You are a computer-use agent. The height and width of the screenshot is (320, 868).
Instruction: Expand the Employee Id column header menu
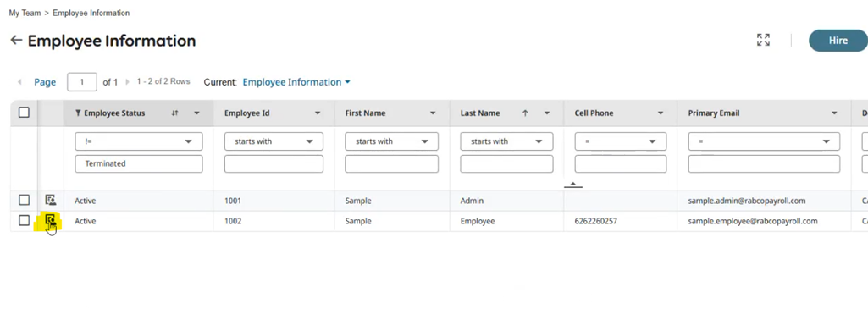click(x=318, y=113)
